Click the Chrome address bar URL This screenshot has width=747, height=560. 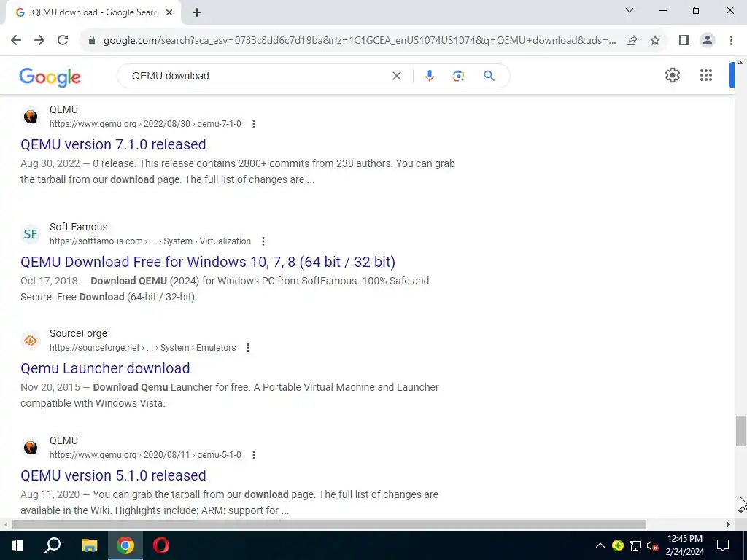359,41
